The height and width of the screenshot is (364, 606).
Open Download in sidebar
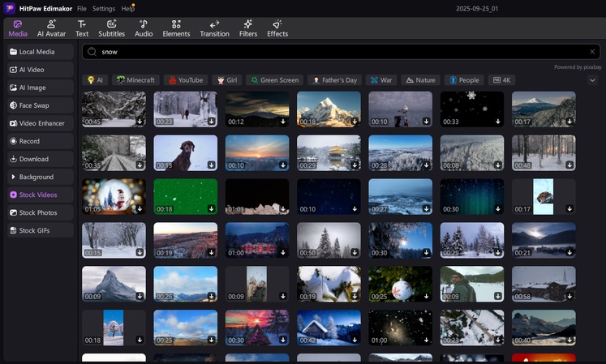click(41, 159)
